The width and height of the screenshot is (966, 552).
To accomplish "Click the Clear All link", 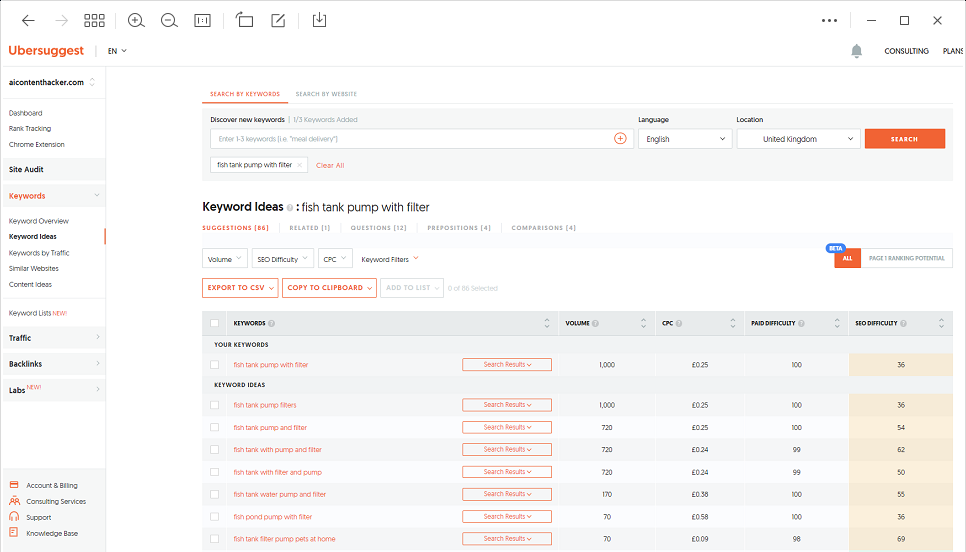I will point(330,165).
